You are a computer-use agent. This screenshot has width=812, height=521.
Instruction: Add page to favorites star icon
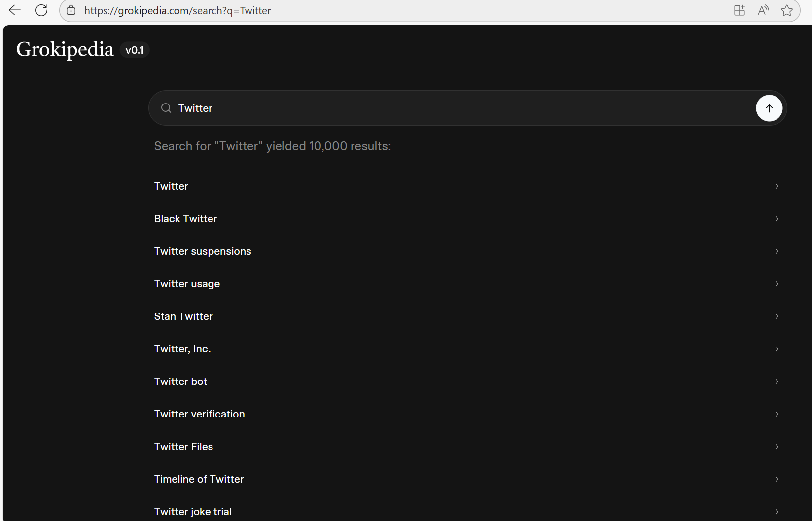[x=786, y=10]
